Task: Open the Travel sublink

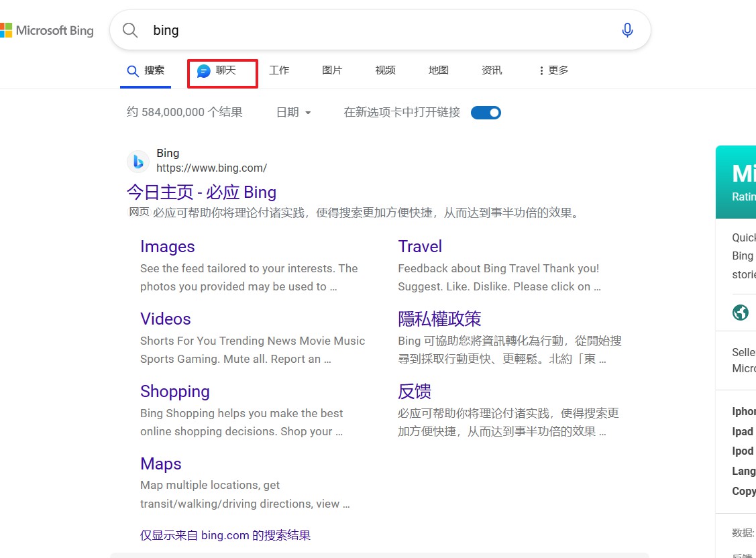Action: (x=420, y=246)
